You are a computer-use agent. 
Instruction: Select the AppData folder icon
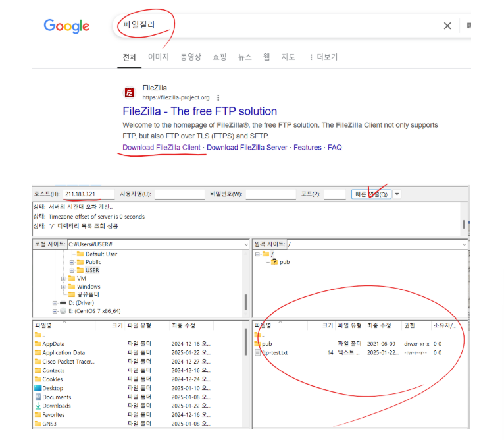tap(38, 343)
